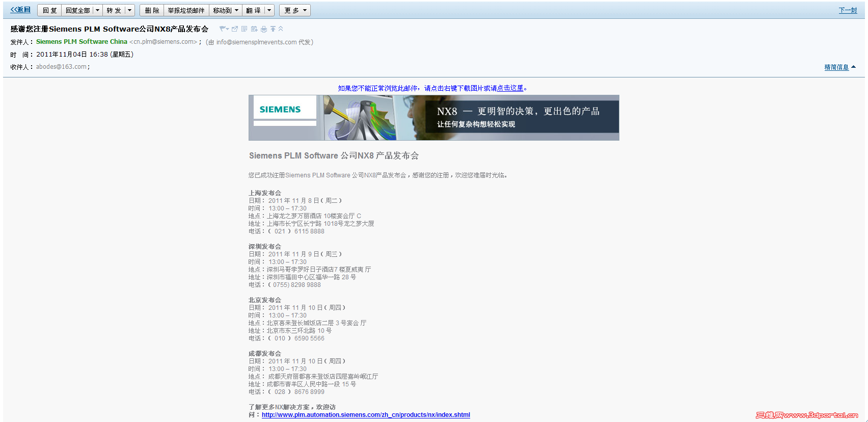Click the add-to-calendar icon beside subject

254,29
